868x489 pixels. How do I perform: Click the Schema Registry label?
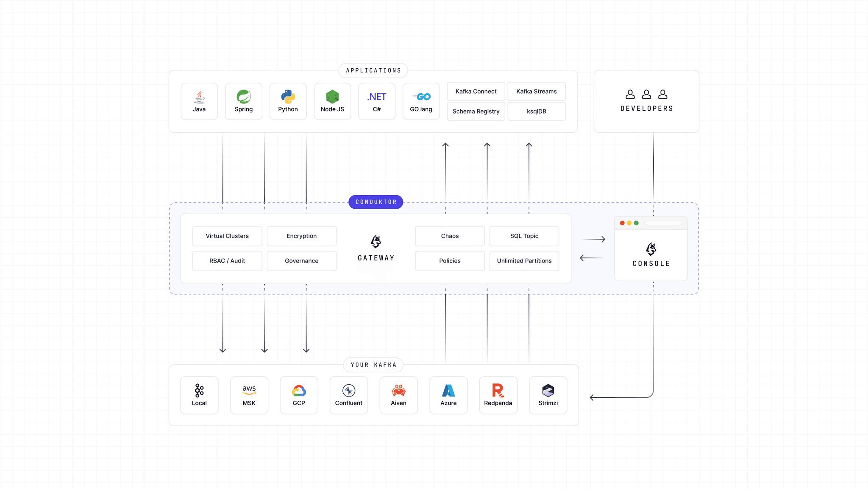[x=476, y=111]
